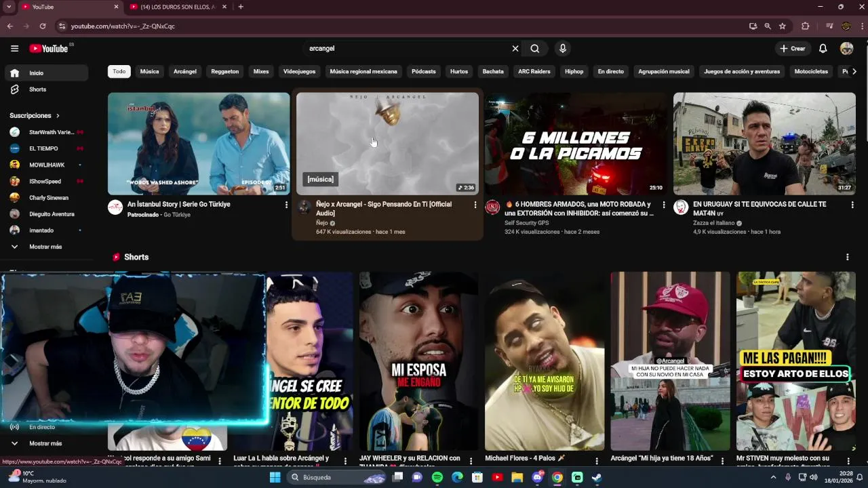Select the ARC Raiders filter chip
The width and height of the screenshot is (868, 488).
click(x=534, y=71)
